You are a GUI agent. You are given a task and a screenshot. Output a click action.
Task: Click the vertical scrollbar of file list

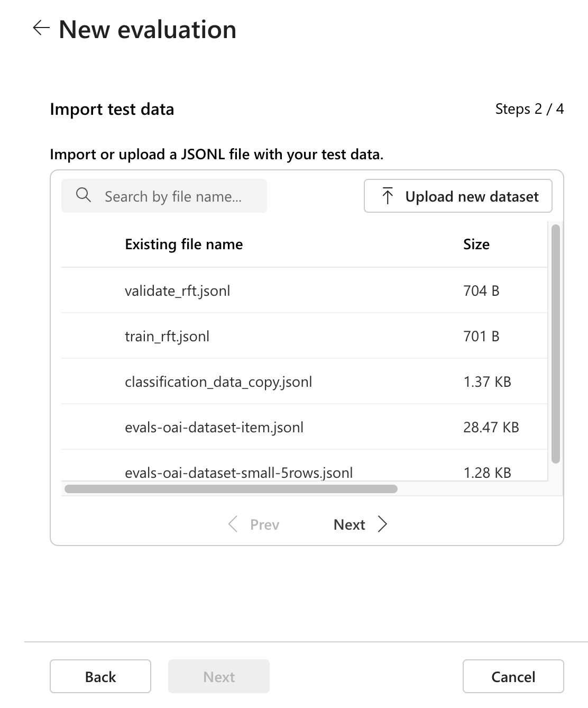[x=555, y=344]
